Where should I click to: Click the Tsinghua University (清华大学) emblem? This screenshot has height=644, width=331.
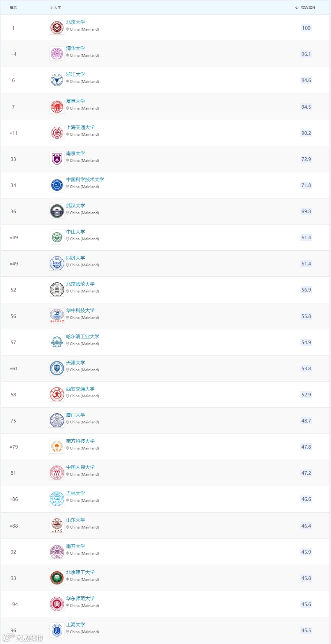[x=57, y=54]
